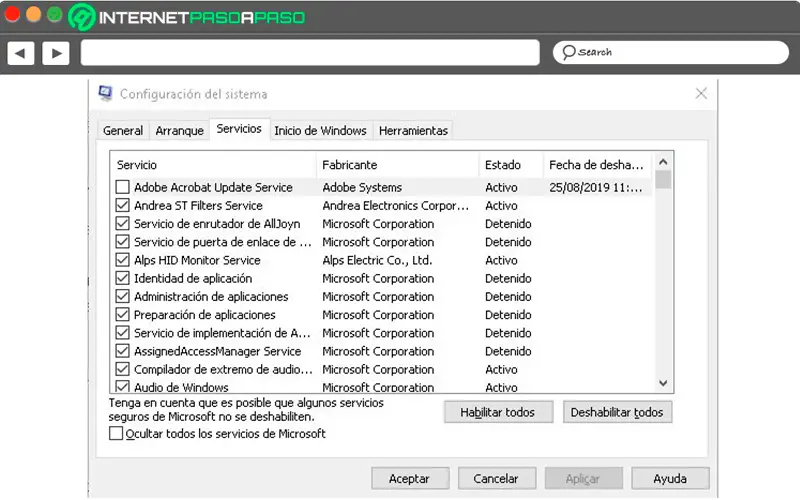Click the search magnifier icon

coord(568,52)
